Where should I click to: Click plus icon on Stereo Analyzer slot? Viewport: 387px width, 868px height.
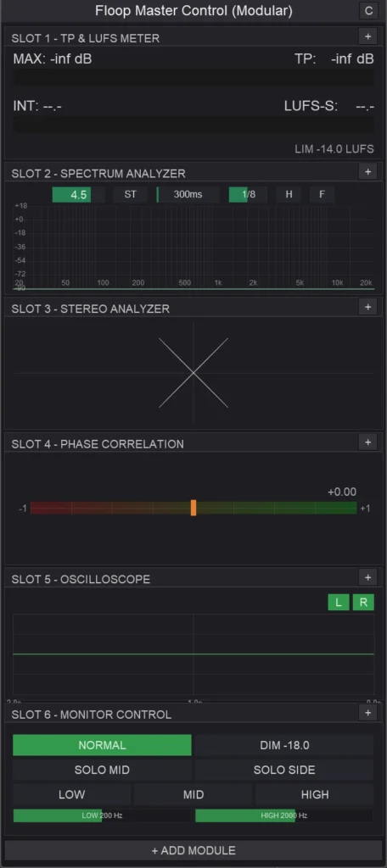367,307
